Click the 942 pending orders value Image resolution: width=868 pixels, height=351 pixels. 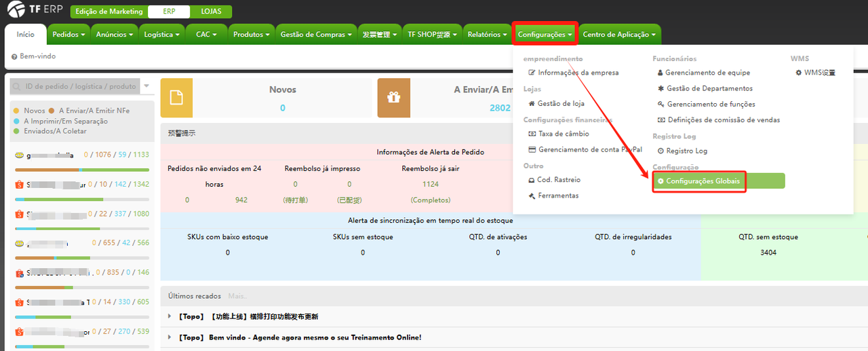point(241,200)
